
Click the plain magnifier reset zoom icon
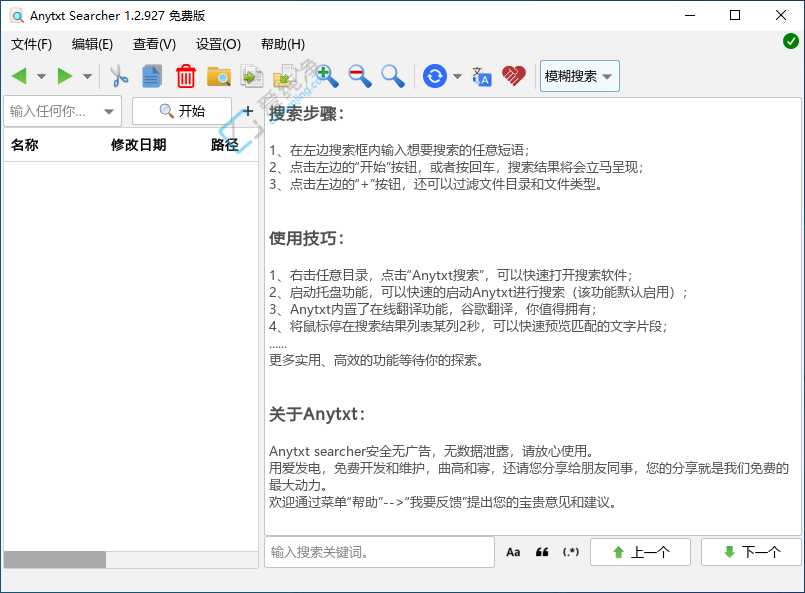(393, 76)
